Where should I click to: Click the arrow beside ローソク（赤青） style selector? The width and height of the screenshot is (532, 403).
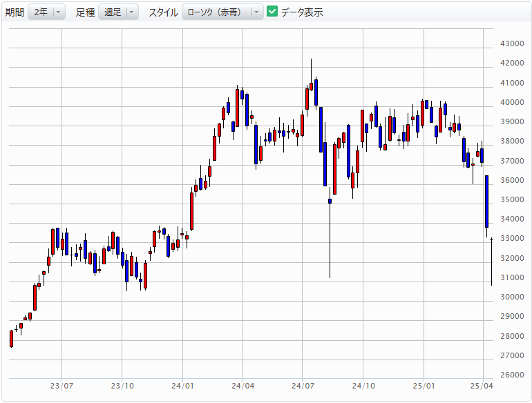(256, 12)
